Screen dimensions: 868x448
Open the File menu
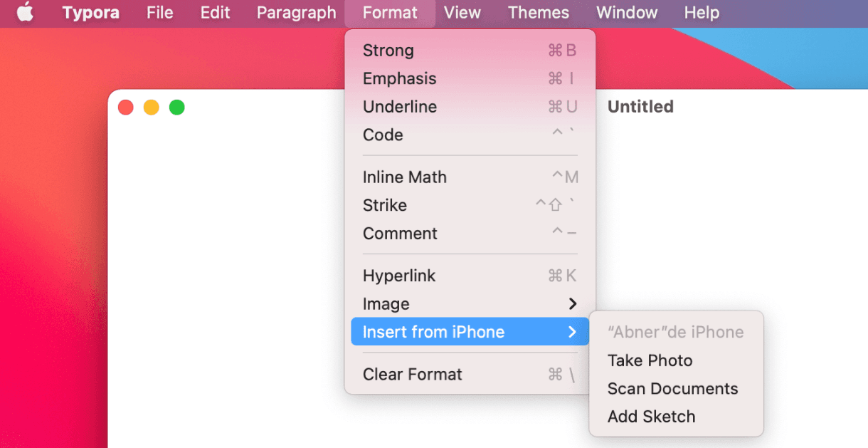pos(160,13)
